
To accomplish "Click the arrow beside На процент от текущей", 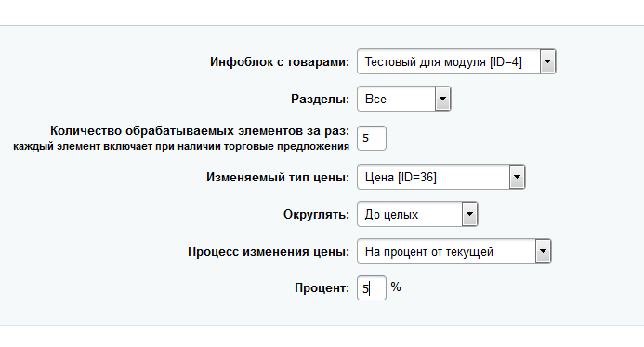I will click(543, 251).
